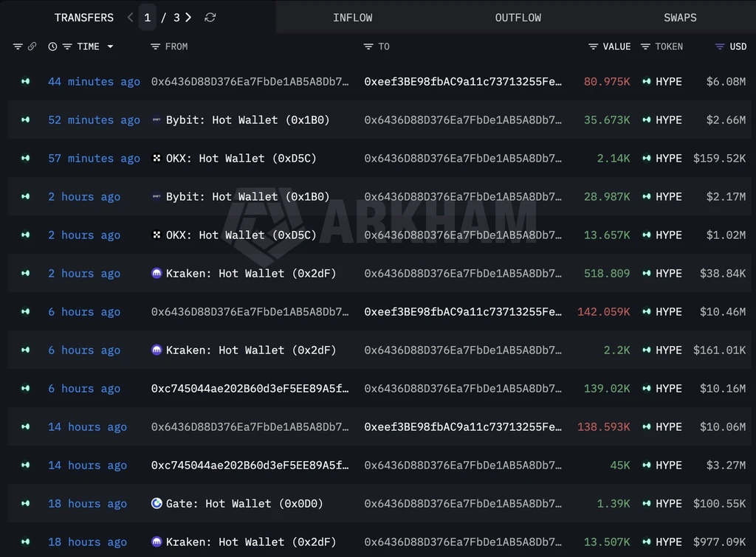Open 0xeef3BE98 recipient of 80.975K transfer

(x=463, y=81)
